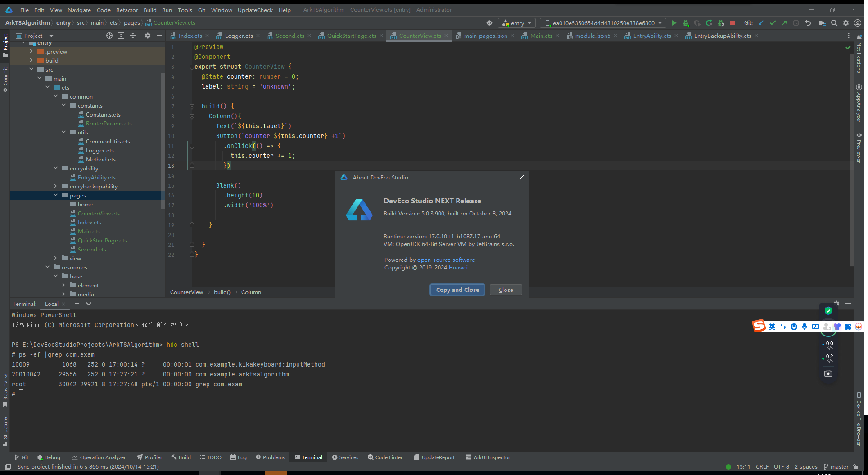Open terminal session options dropdown arrow

pyautogui.click(x=89, y=304)
